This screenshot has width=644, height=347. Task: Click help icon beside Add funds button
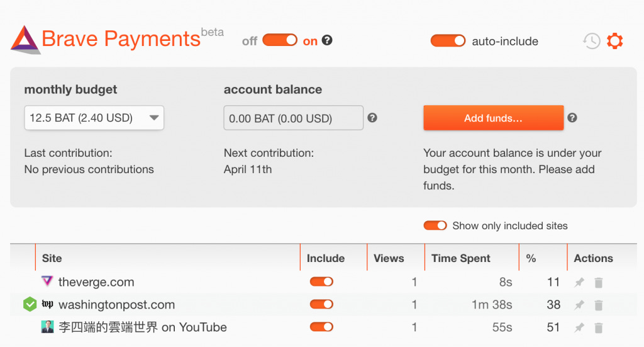(572, 118)
